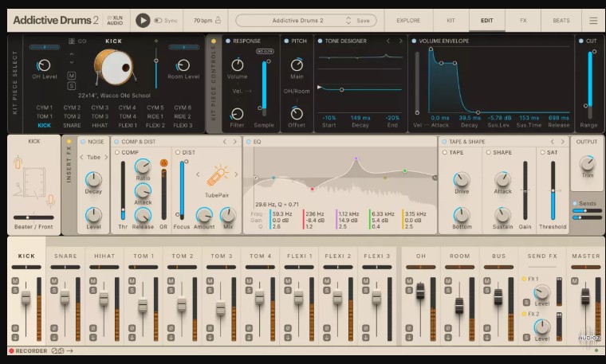
Task: Solo the kick with the kit piece S button
Action: point(72,86)
